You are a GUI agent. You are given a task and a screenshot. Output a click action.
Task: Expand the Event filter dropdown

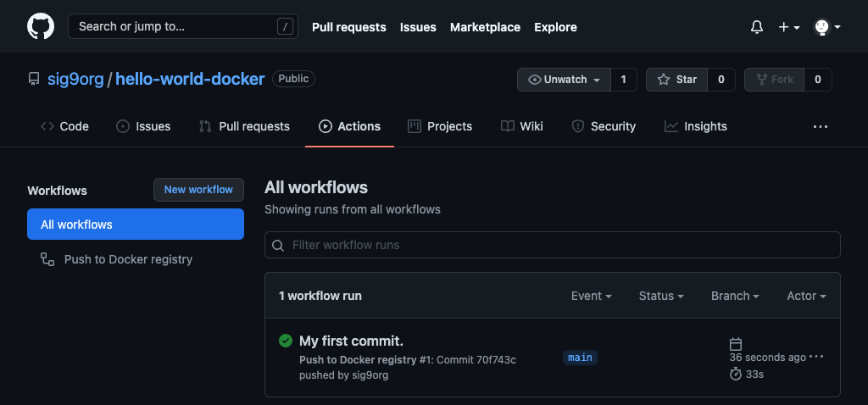pyautogui.click(x=591, y=296)
